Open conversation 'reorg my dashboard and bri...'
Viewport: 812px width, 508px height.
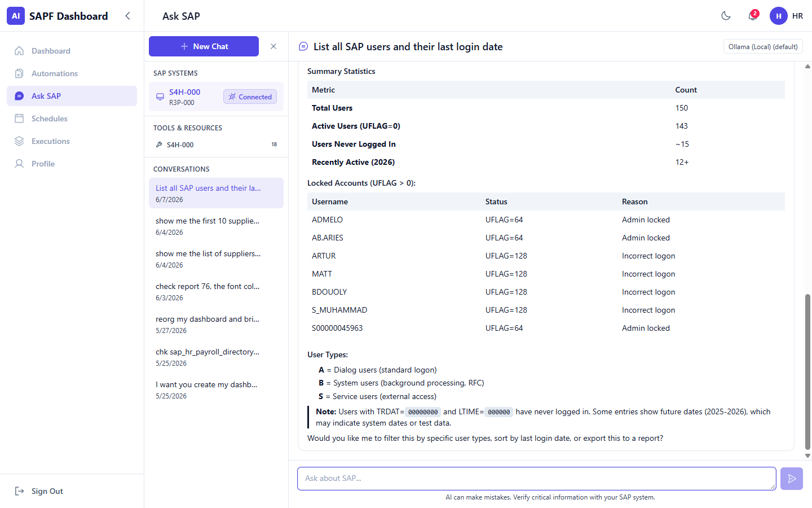(x=216, y=324)
